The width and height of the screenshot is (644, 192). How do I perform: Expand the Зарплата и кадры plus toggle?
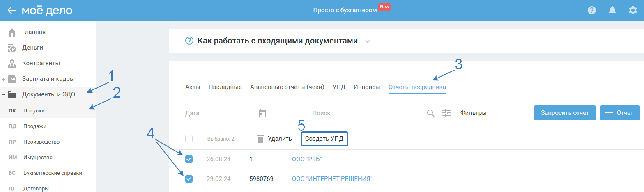coord(3,79)
